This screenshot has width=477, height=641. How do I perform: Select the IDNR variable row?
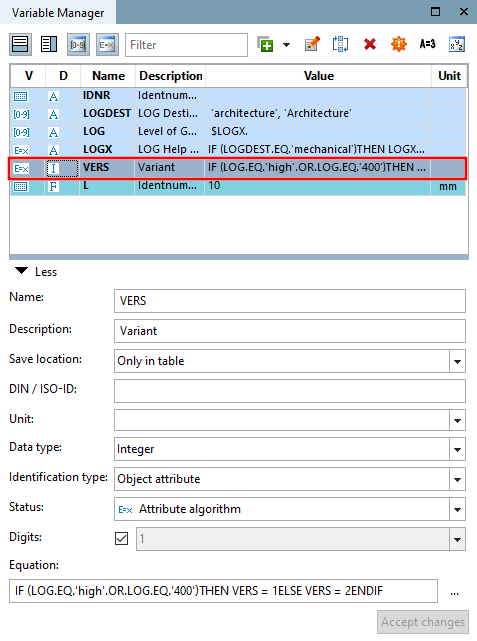pos(238,96)
